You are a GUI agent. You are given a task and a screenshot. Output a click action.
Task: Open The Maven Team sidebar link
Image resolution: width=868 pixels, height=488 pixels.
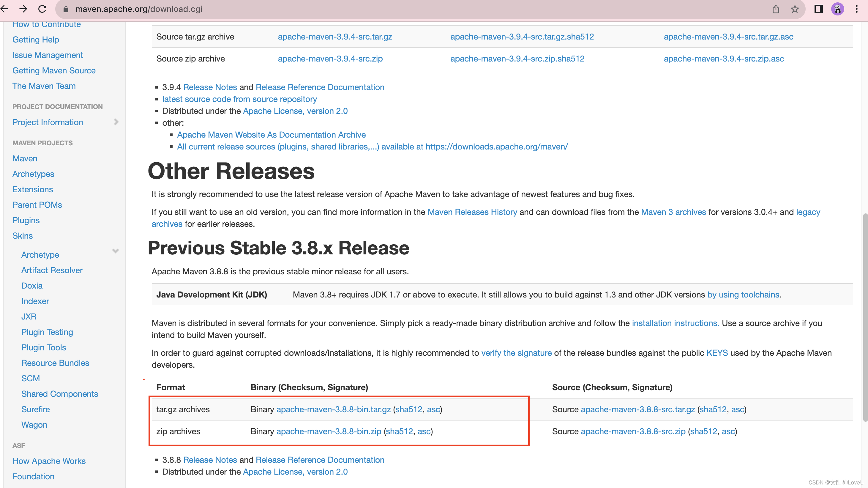tap(44, 86)
